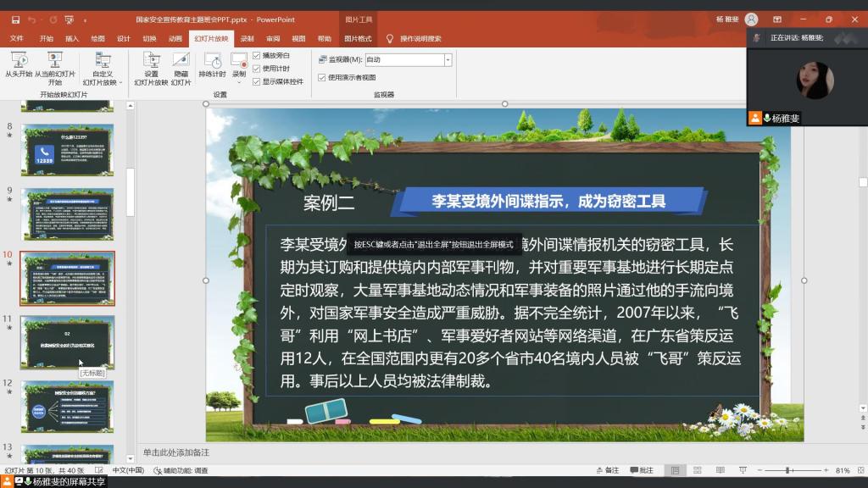Open the Insert (插入) ribbon tab
This screenshot has height=488, width=868.
pos(72,38)
